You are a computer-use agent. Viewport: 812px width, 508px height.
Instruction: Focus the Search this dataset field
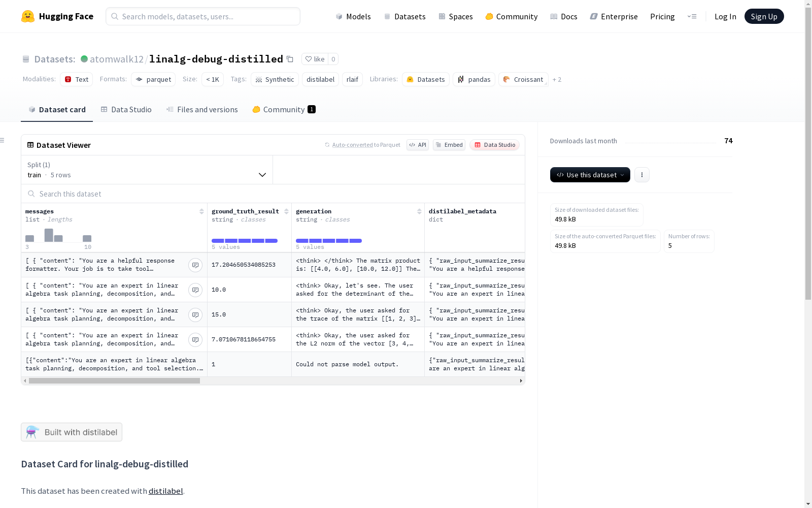click(273, 194)
